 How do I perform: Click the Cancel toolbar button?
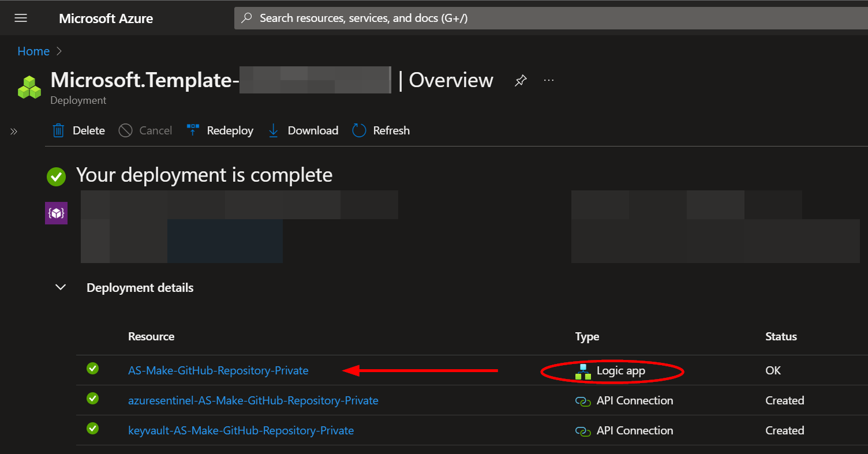coord(145,130)
